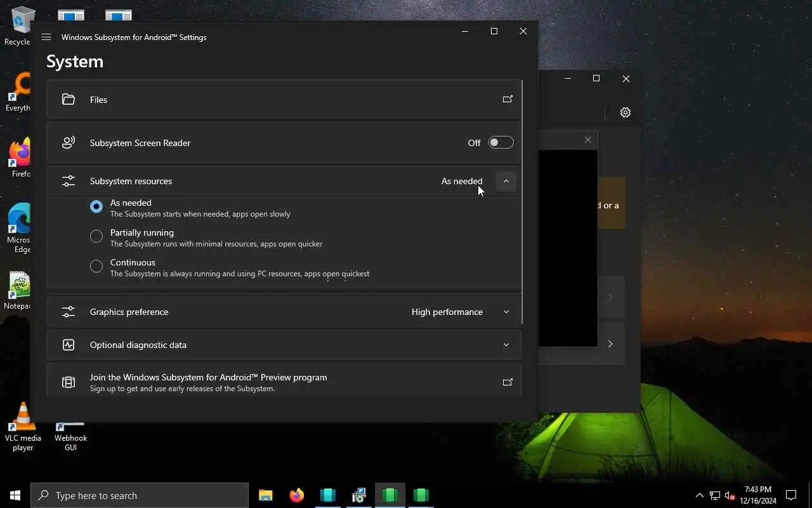This screenshot has height=508, width=812.
Task: Open the notification center icon
Action: point(791,495)
